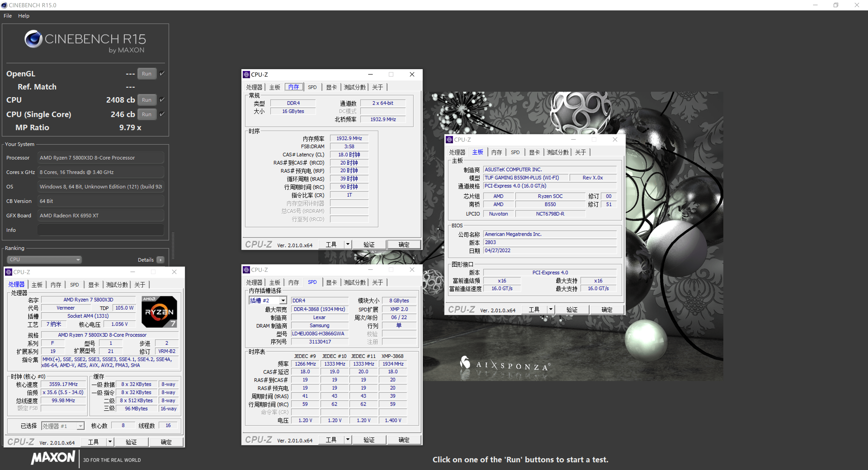Image resolution: width=868 pixels, height=470 pixels.
Task: Click the Info input field
Action: pos(101,230)
